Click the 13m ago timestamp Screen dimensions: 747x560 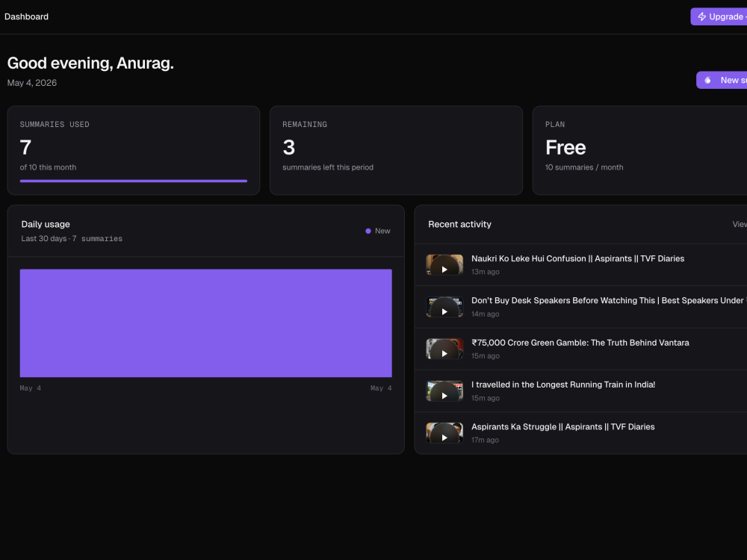(x=486, y=272)
